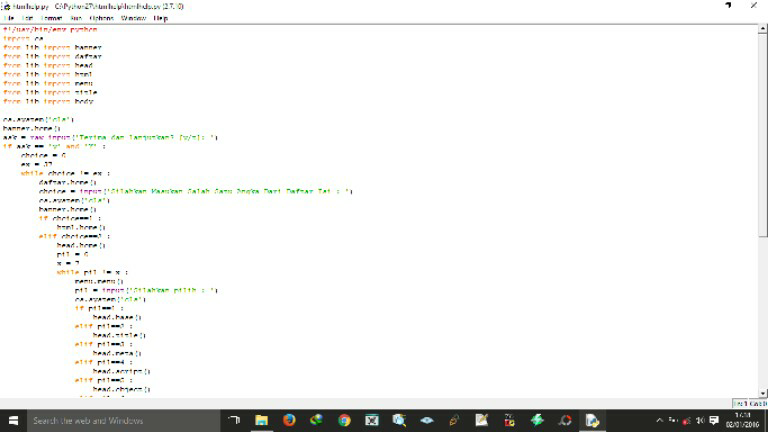
Task: Open the Run menu
Action: coord(76,18)
